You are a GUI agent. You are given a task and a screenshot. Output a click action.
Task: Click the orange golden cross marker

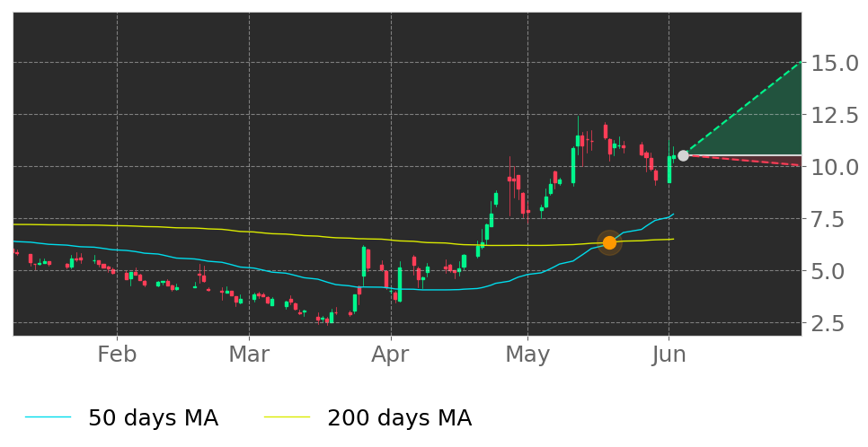(x=609, y=243)
